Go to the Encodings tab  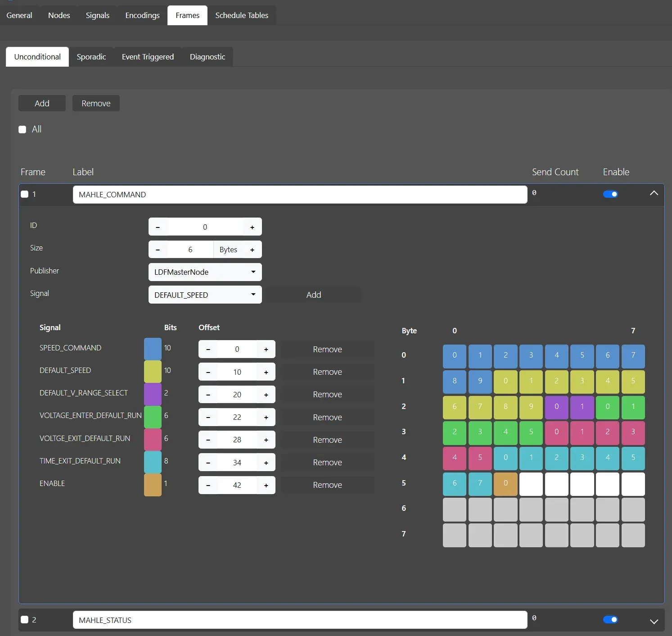142,15
